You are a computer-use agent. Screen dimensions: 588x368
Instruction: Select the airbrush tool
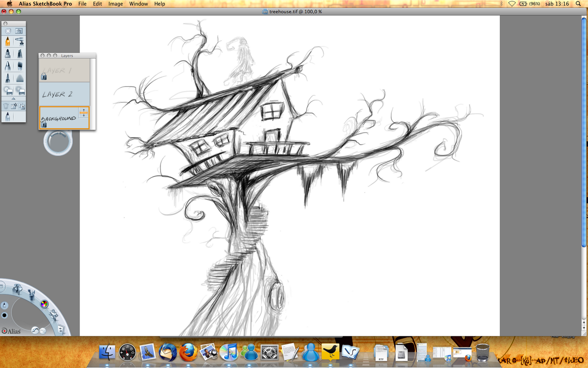click(x=19, y=42)
